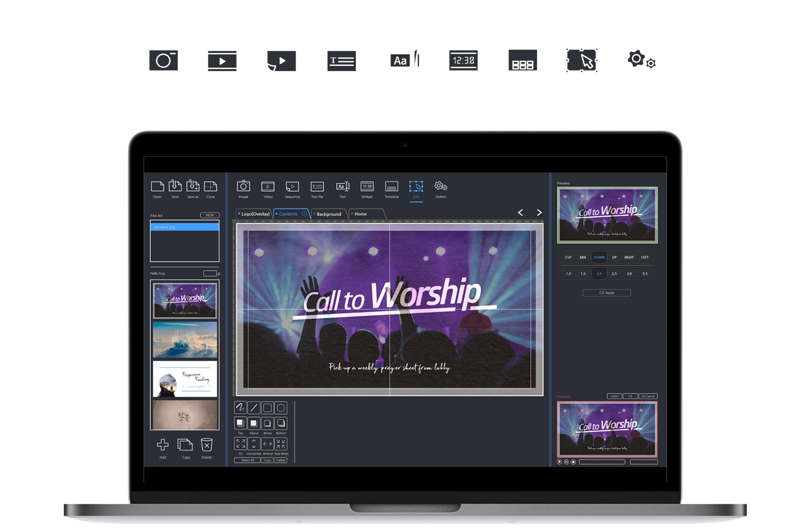Click the Save as icon

coord(193,186)
